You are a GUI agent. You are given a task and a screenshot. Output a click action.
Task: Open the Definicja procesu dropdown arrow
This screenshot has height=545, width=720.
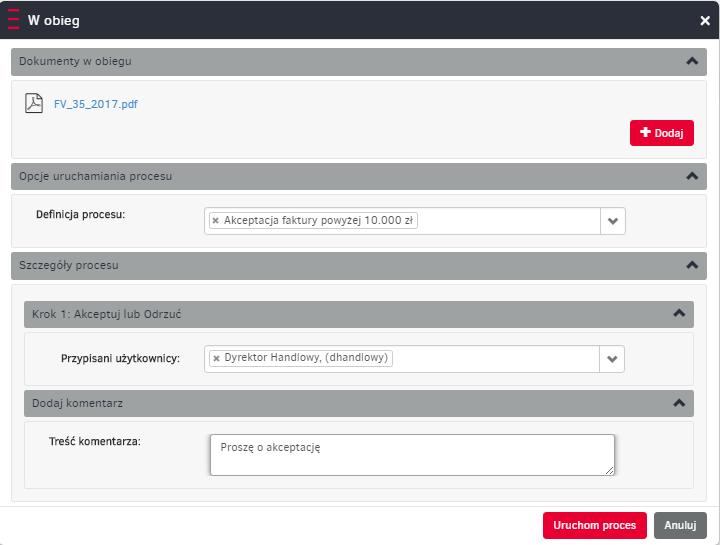coord(613,221)
